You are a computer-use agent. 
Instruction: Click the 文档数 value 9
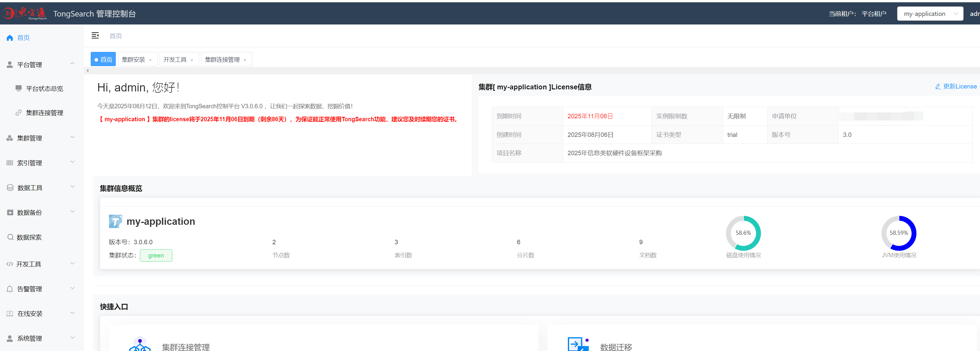coord(641,242)
